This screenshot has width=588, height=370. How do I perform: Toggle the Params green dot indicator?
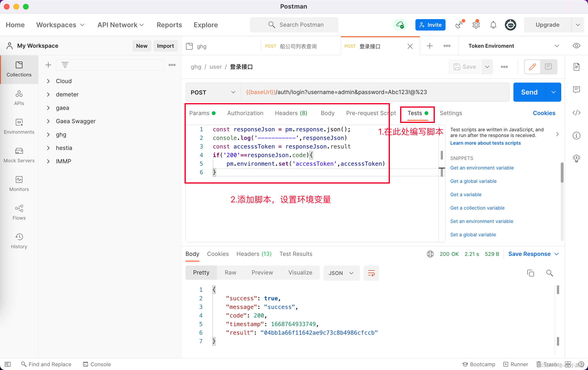[x=214, y=113]
